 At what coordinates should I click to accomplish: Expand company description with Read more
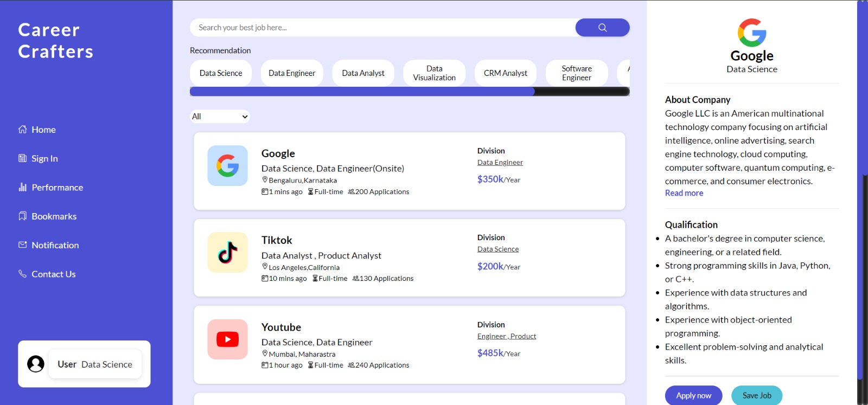[684, 193]
